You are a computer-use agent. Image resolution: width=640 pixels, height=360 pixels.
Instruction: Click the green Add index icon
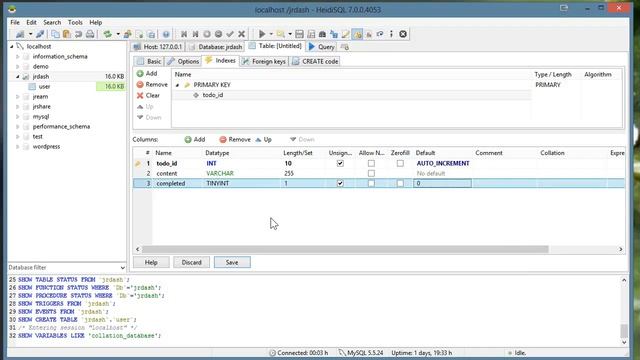140,73
